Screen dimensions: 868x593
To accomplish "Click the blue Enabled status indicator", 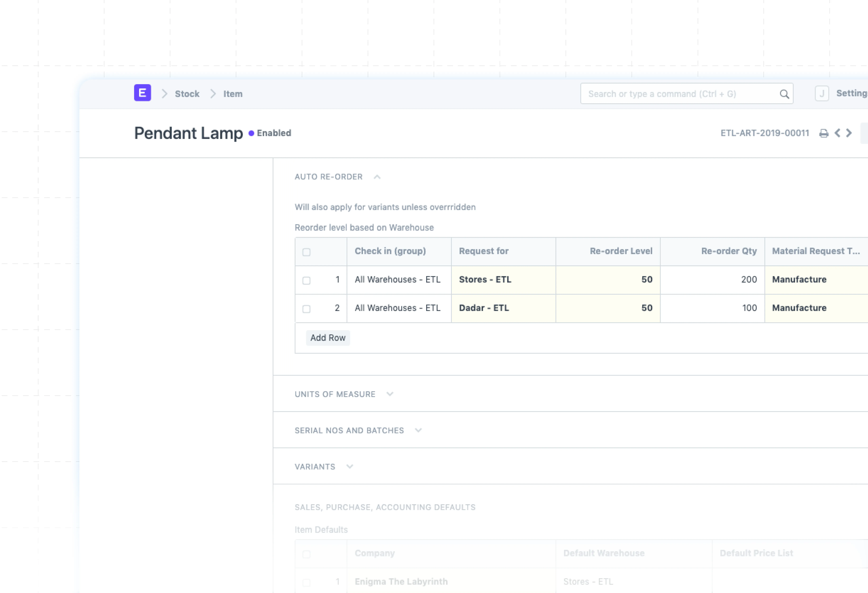I will point(270,133).
